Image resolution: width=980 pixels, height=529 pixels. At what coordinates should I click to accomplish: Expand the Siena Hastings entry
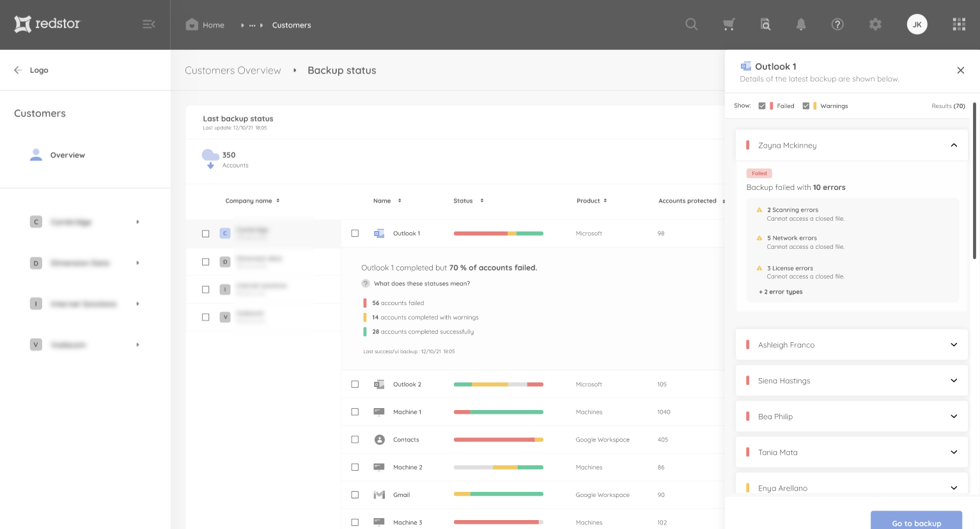point(954,381)
